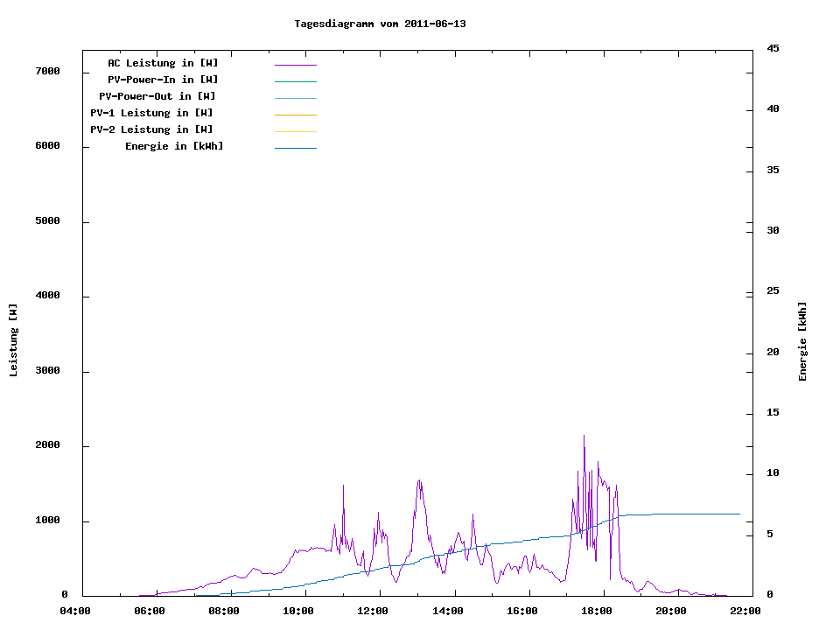840x630 pixels.
Task: Click the 04:00 time axis label
Action: (75, 611)
